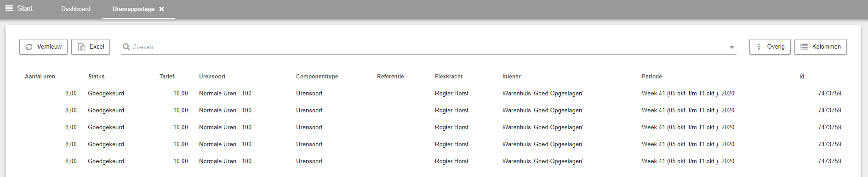Select the first Goedgekeurd table row
This screenshot has width=868, height=177.
[433, 94]
